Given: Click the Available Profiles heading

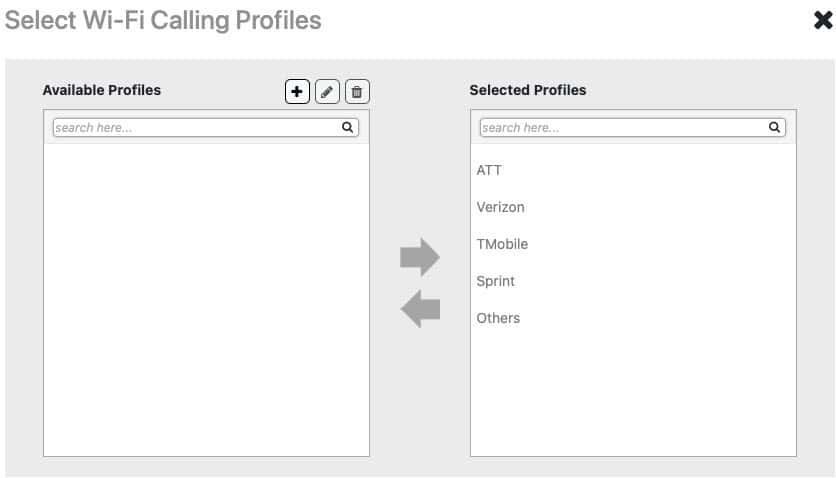Looking at the screenshot, I should coord(102,90).
